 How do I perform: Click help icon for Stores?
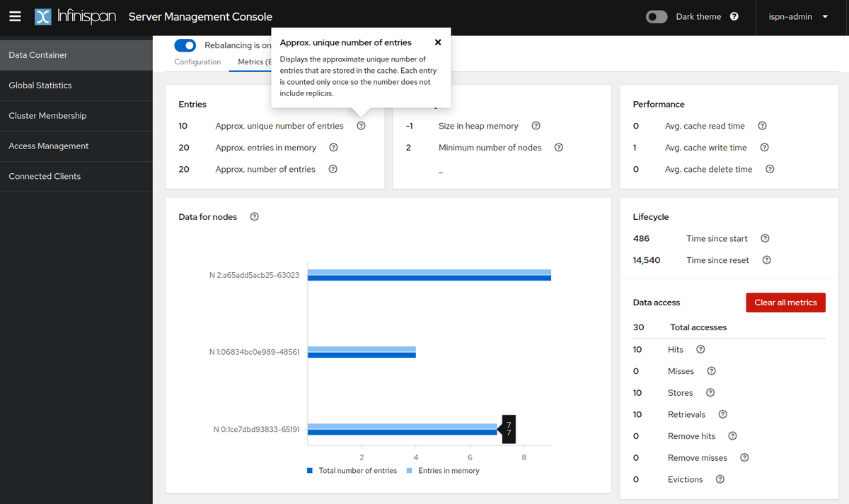(710, 393)
